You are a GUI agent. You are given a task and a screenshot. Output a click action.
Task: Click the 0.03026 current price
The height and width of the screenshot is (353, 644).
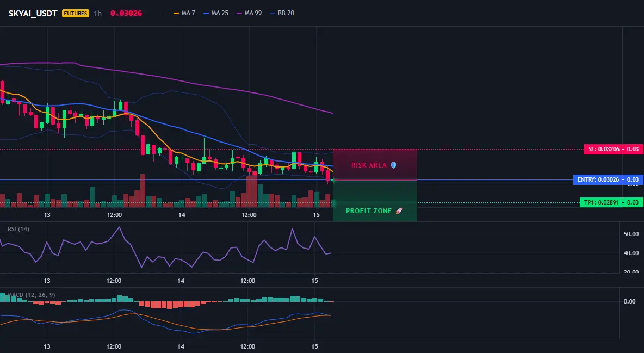click(126, 13)
